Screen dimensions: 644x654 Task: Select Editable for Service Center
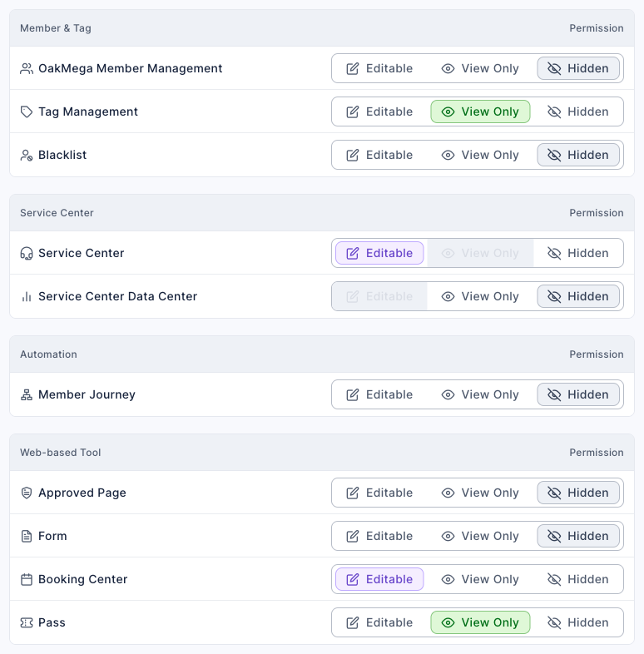(379, 253)
